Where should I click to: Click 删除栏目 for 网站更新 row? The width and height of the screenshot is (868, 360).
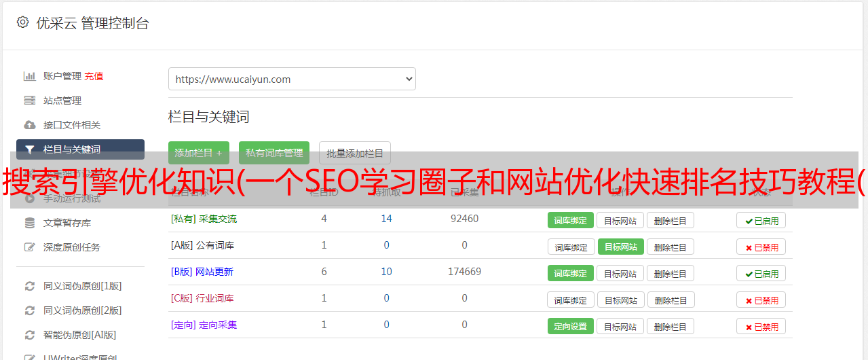[670, 273]
